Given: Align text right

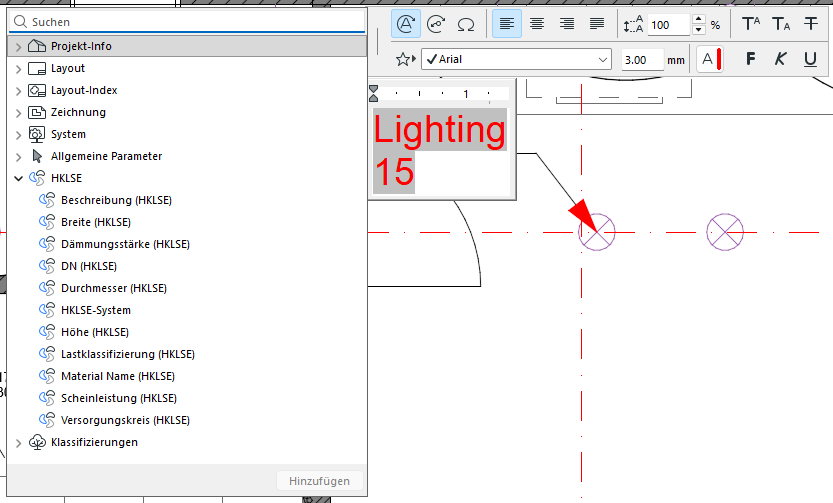Looking at the screenshot, I should click(567, 24).
